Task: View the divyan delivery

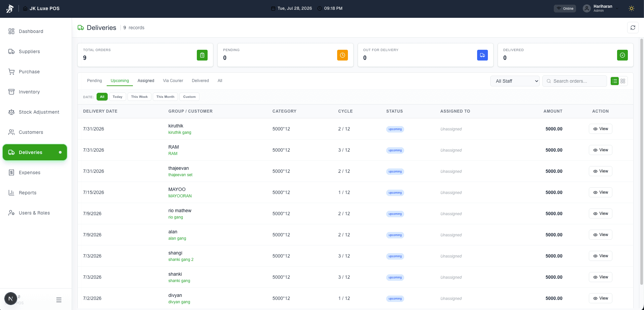Action: (600, 298)
